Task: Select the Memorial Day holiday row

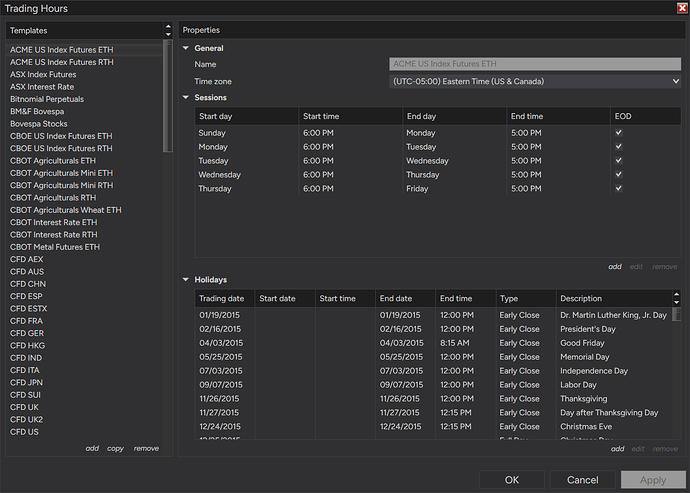Action: click(x=433, y=357)
